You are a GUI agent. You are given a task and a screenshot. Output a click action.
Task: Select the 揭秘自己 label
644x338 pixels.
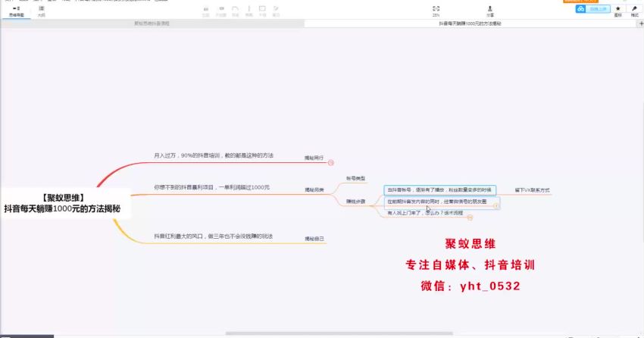314,239
